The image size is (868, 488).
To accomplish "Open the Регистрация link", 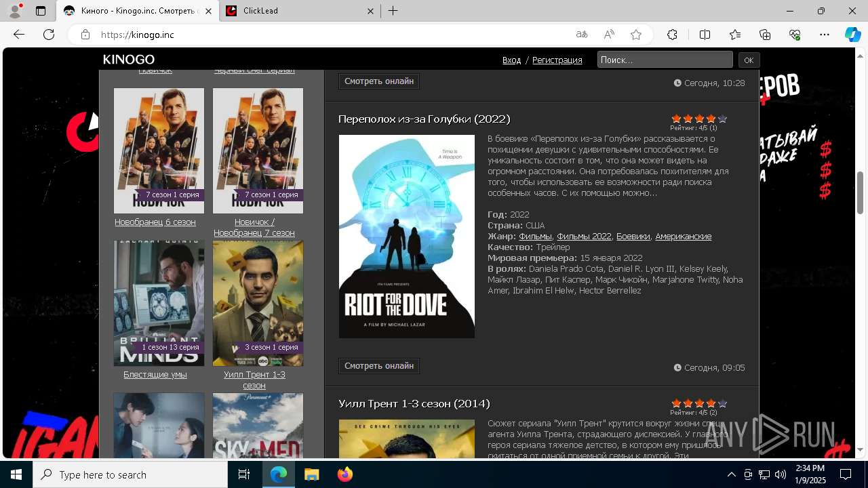I will click(557, 60).
